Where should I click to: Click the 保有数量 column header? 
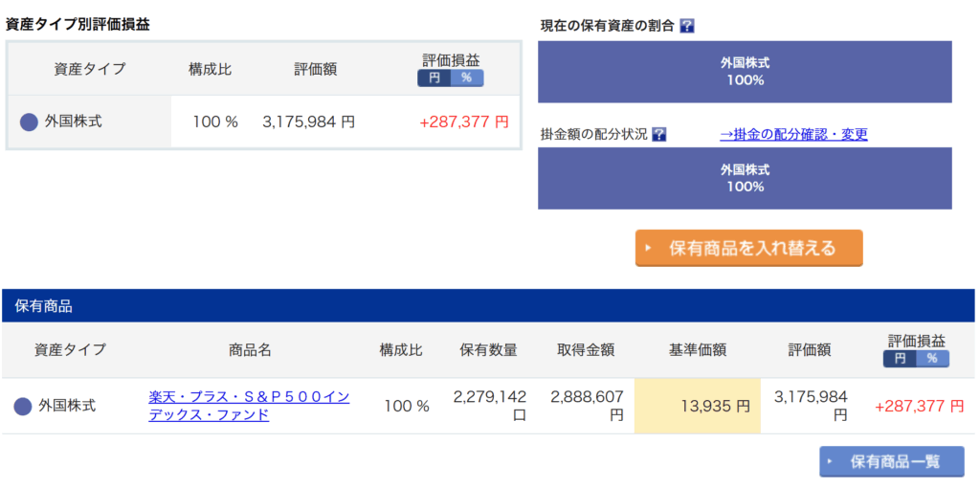tap(489, 350)
